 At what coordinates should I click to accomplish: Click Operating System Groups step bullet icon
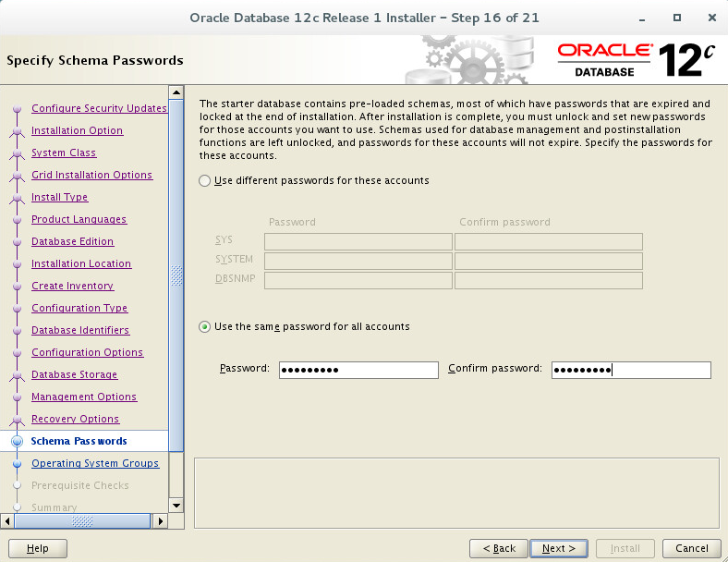coord(18,463)
